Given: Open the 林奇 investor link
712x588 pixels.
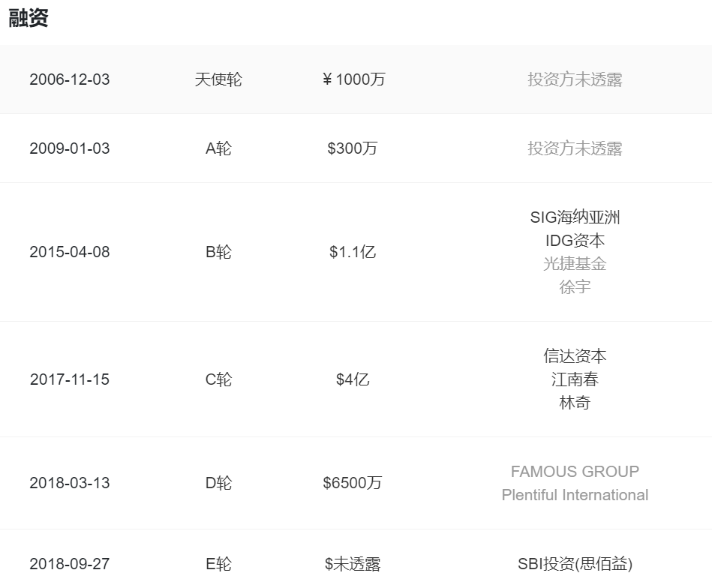Looking at the screenshot, I should coord(575,403).
